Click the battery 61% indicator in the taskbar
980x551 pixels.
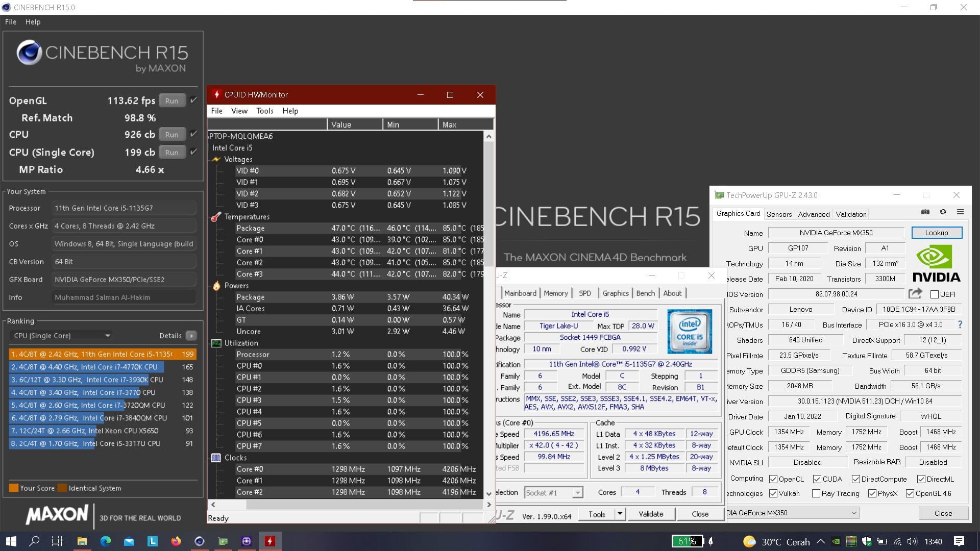click(688, 541)
